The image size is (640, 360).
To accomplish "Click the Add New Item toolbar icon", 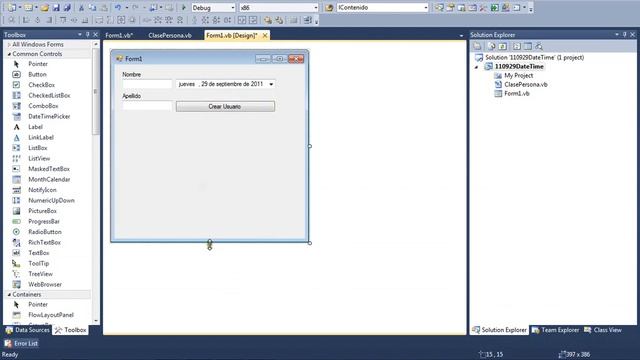I will pyautogui.click(x=28, y=8).
